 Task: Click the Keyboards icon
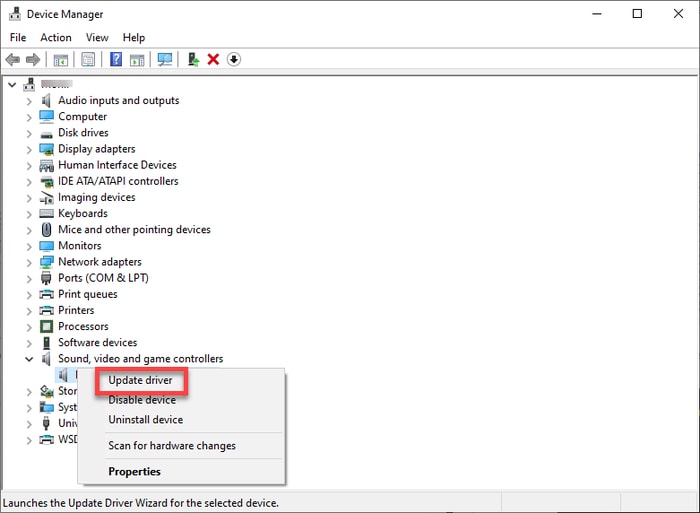pos(46,213)
